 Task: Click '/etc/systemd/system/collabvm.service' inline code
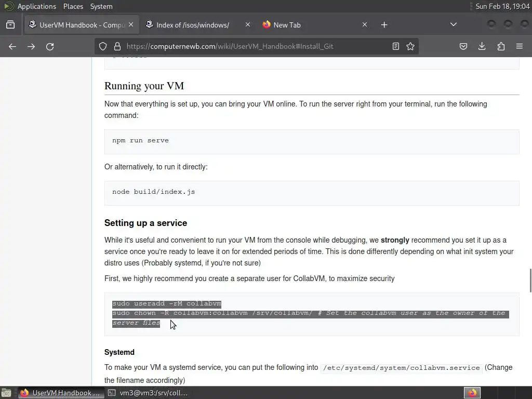(402, 368)
